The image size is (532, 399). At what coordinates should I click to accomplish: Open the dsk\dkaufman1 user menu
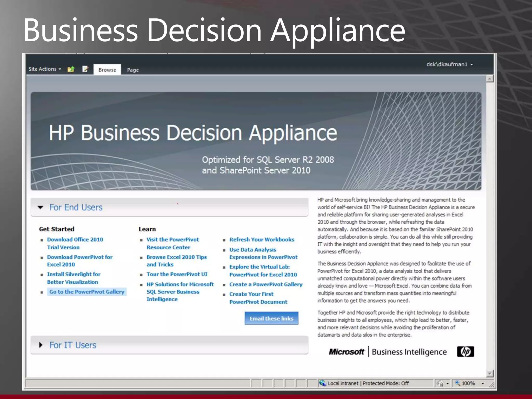449,64
